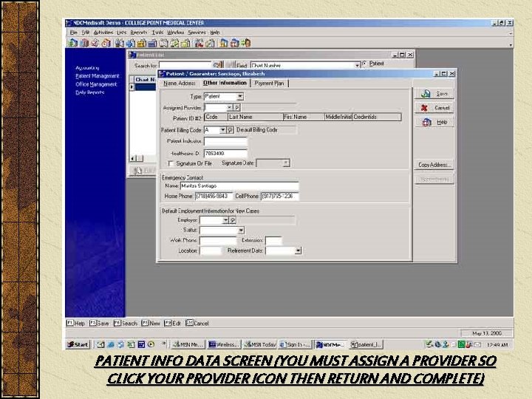
Task: Check Signature On File checkbox
Action: pyautogui.click(x=171, y=163)
